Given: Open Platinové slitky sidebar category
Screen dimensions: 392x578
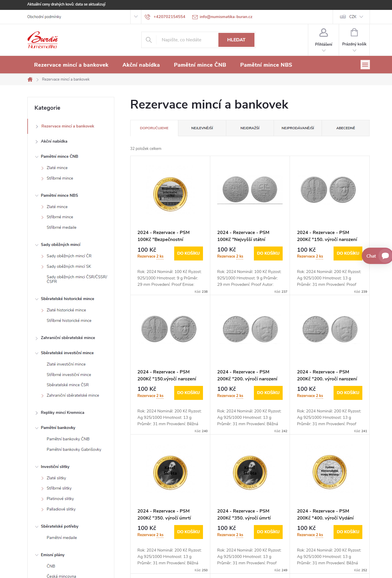Looking at the screenshot, I should pos(60,499).
